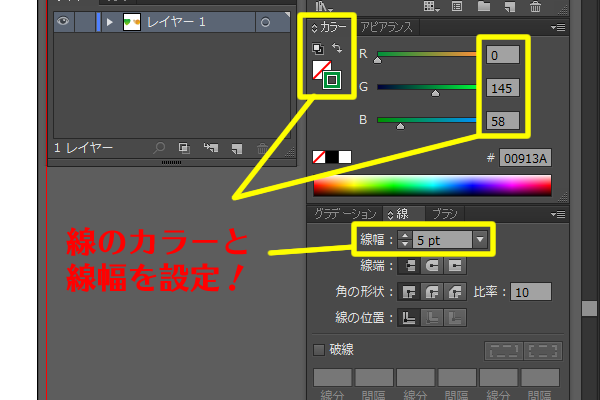Open the 線幅 stroke weight dropdown
The image size is (600, 400).
coord(480,240)
